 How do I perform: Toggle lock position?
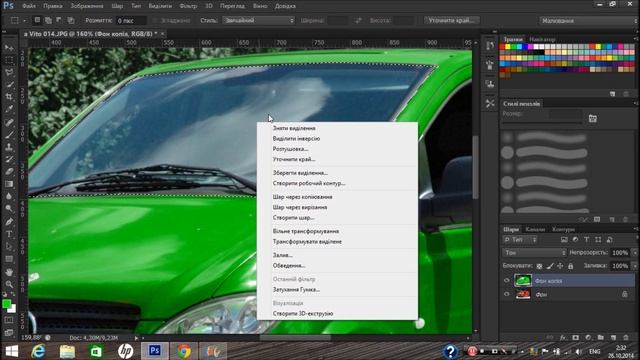[560, 266]
